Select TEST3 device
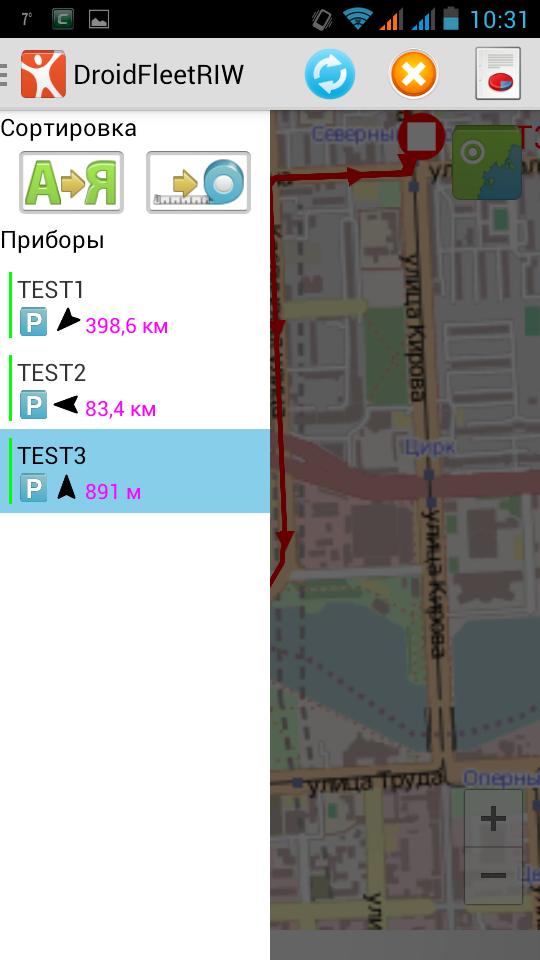The height and width of the screenshot is (960, 540). (135, 471)
